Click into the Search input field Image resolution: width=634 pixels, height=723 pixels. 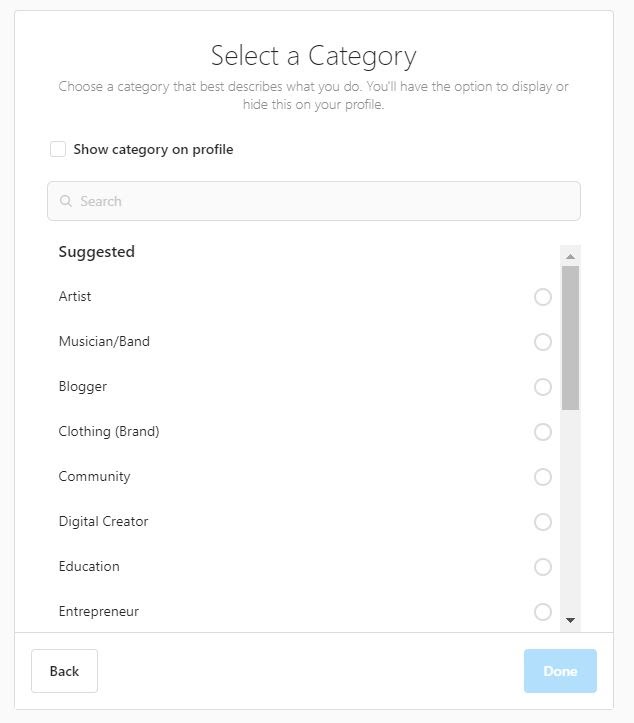(x=320, y=201)
